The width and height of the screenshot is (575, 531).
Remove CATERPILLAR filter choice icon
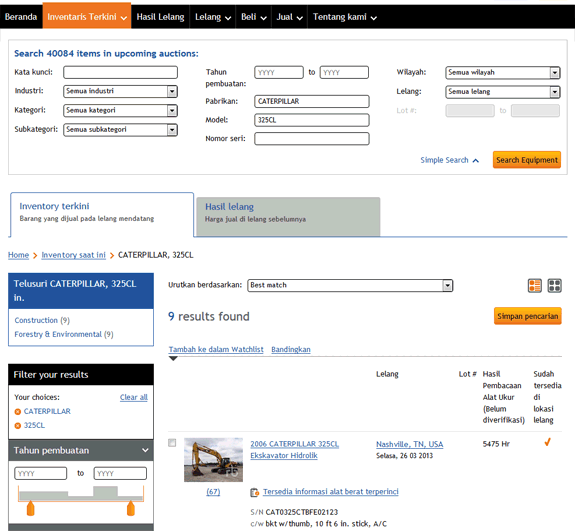tap(18, 412)
